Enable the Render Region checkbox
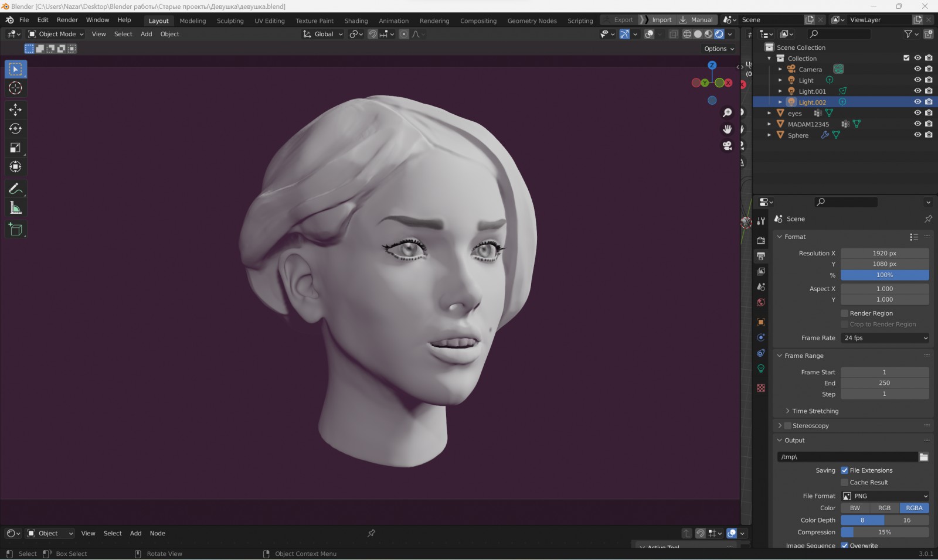The image size is (938, 560). click(x=845, y=313)
